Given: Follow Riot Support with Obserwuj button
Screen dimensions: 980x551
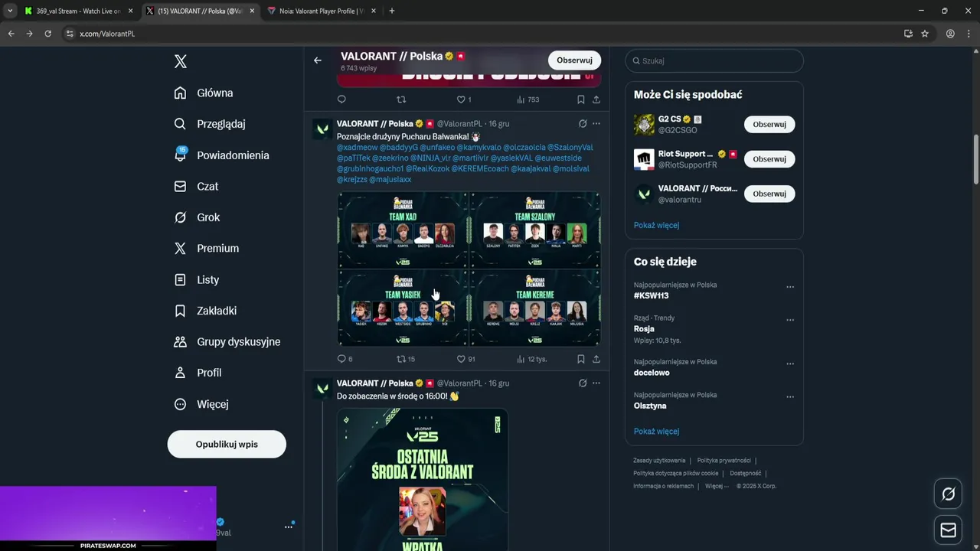Looking at the screenshot, I should (x=769, y=159).
